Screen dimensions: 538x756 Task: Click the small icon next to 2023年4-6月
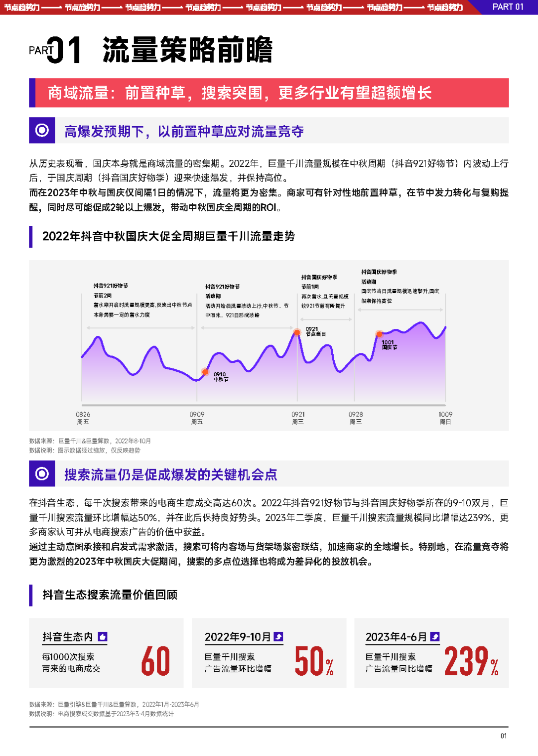(x=435, y=637)
